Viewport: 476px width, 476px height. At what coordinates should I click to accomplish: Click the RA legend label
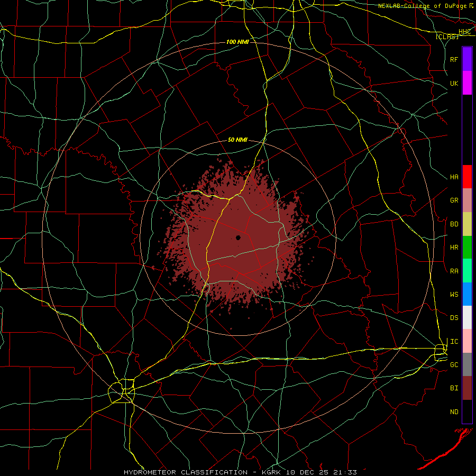[454, 271]
